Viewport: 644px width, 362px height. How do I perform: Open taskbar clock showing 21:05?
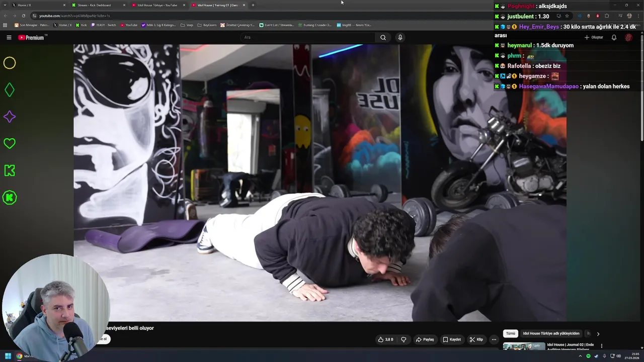[x=632, y=356]
